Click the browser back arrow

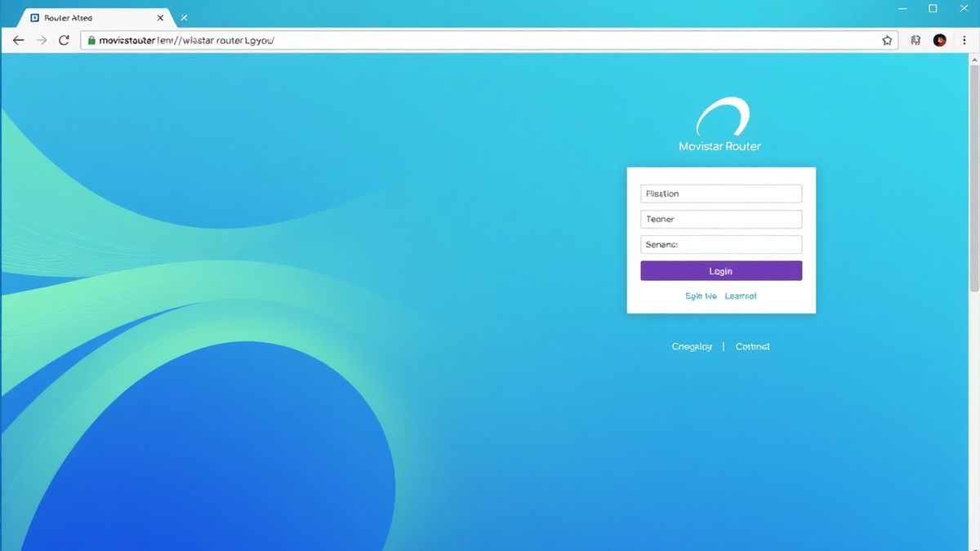coord(19,40)
